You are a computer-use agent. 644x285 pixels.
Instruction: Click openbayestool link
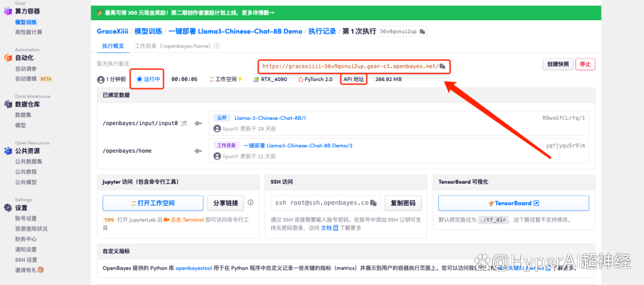click(x=194, y=268)
